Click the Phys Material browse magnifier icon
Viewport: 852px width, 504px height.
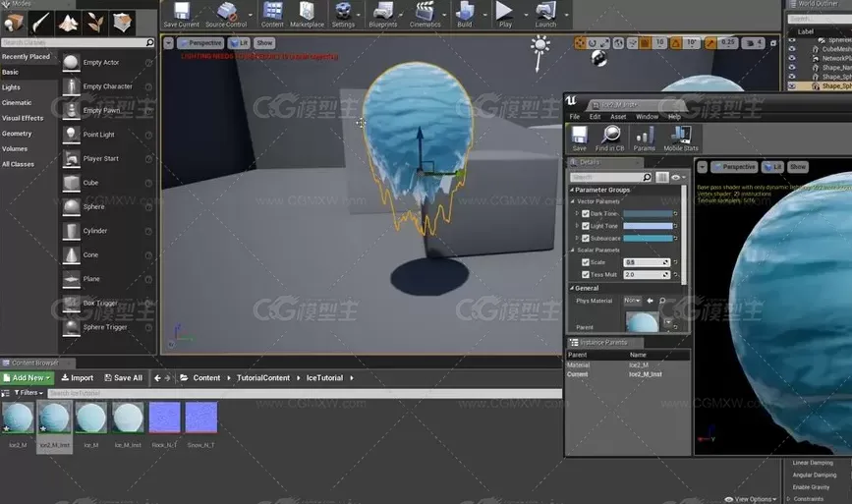[x=662, y=301]
